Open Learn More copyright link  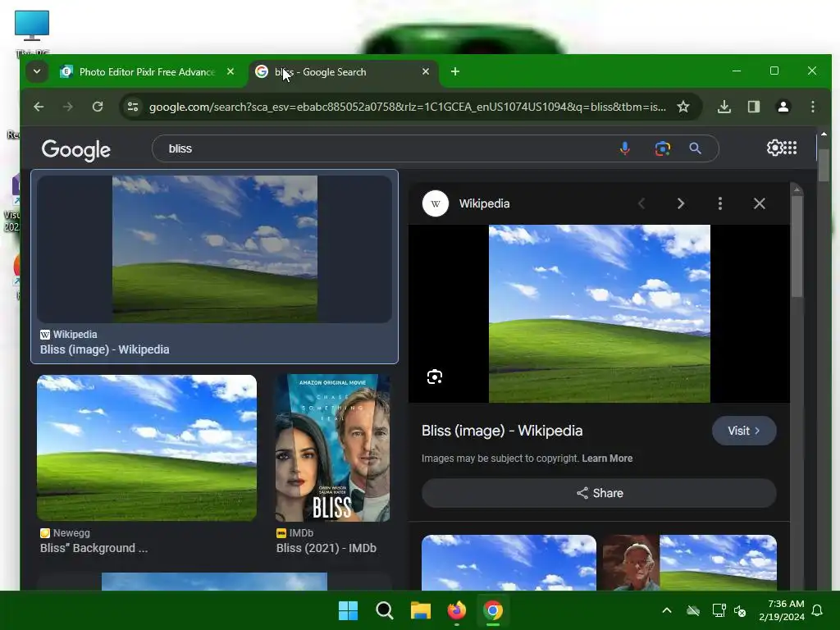(607, 459)
